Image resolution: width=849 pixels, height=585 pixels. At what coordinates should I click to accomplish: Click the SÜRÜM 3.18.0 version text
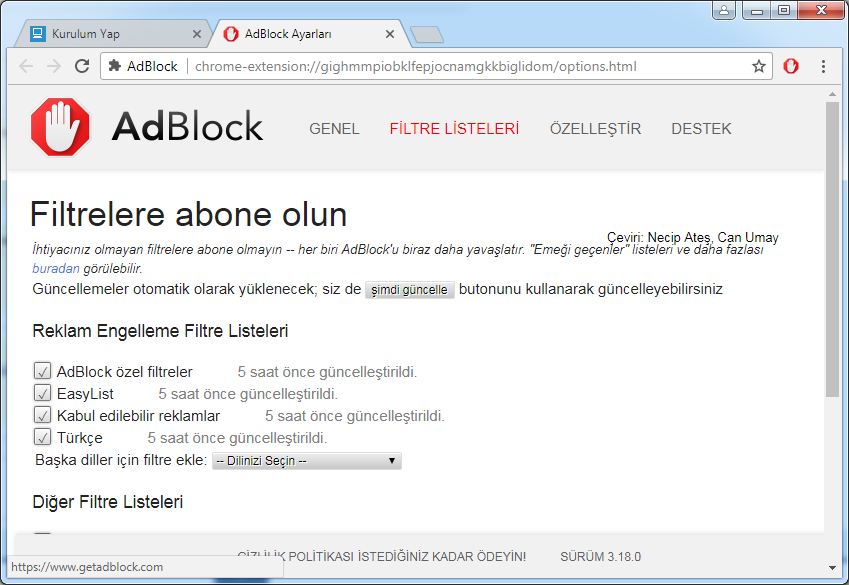click(600, 556)
